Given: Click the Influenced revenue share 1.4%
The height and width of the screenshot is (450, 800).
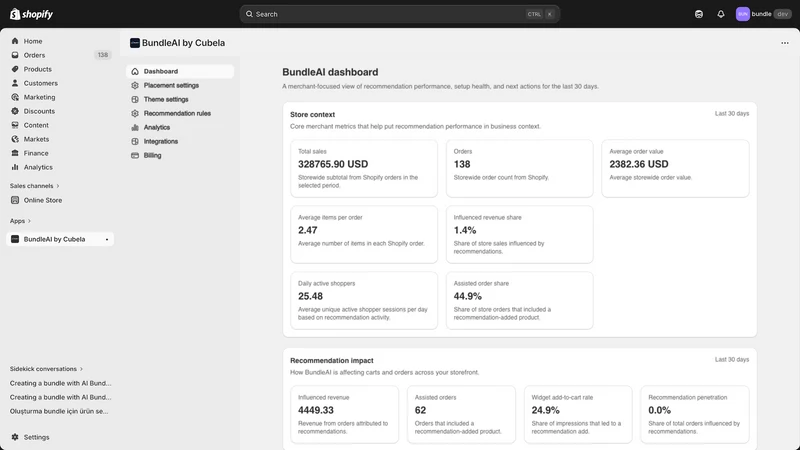Looking at the screenshot, I should point(465,230).
